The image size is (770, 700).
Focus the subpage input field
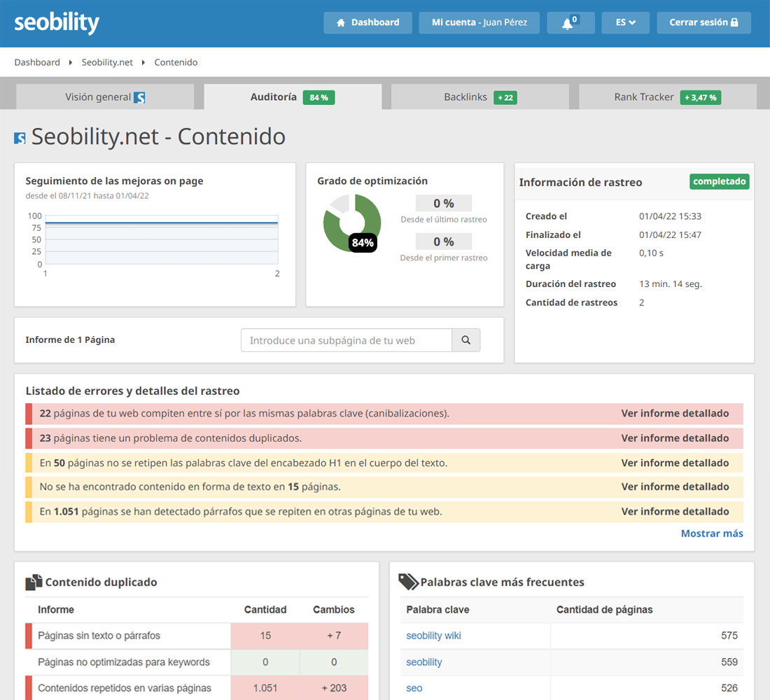(346, 340)
